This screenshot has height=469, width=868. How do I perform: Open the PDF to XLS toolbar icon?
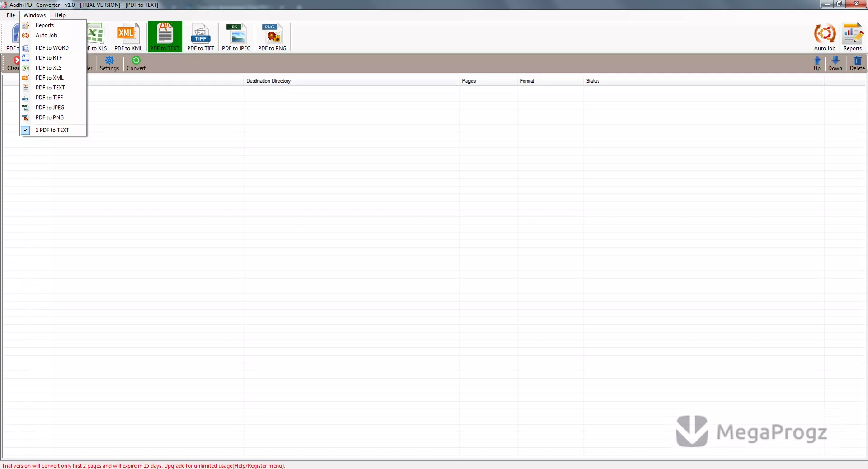click(97, 37)
